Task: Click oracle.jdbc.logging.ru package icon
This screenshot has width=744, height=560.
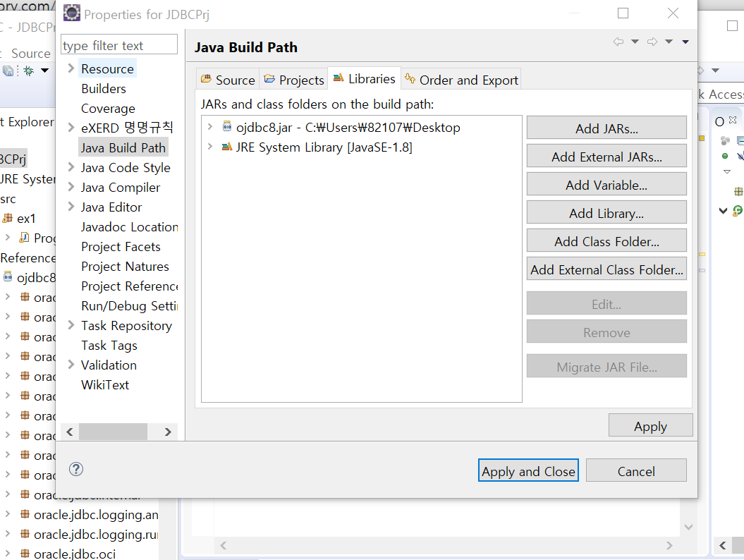Action: (25, 534)
